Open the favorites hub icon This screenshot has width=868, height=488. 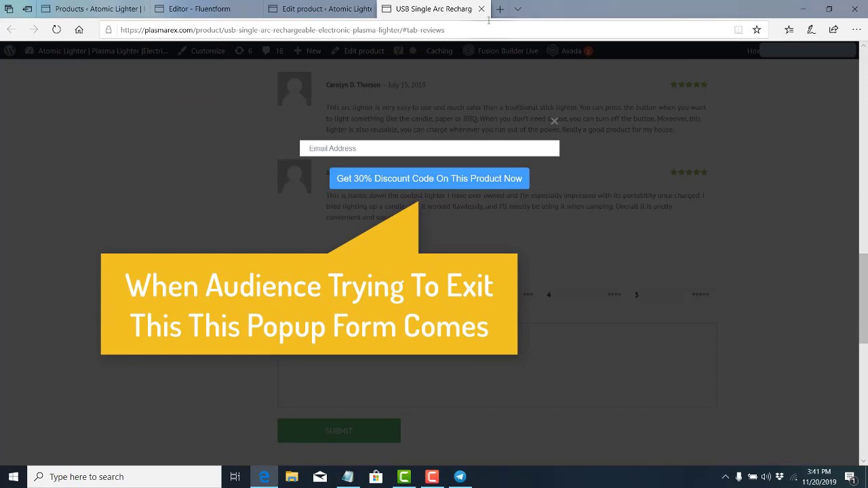(x=789, y=30)
